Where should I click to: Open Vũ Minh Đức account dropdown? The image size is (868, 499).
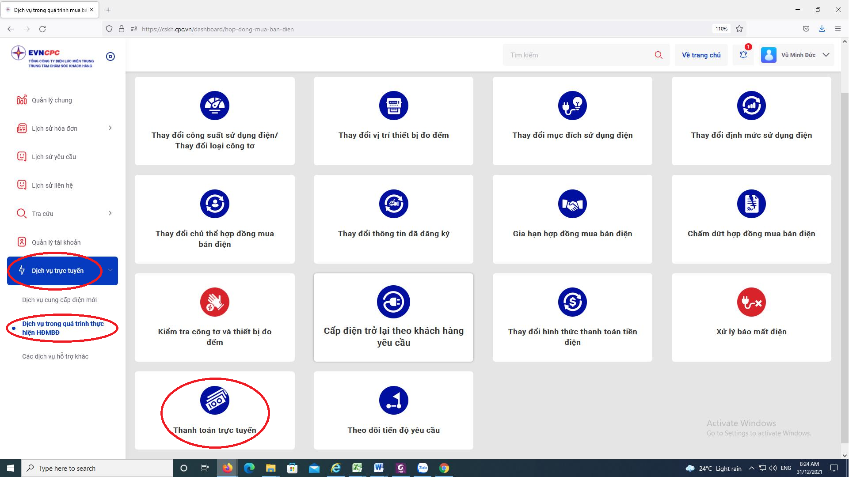826,55
